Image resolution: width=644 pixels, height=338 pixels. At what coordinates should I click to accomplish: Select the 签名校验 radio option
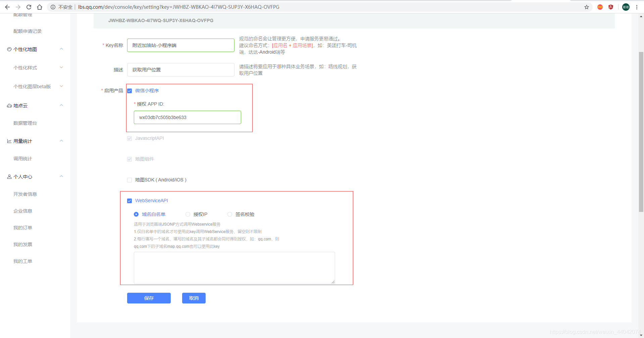pos(230,214)
